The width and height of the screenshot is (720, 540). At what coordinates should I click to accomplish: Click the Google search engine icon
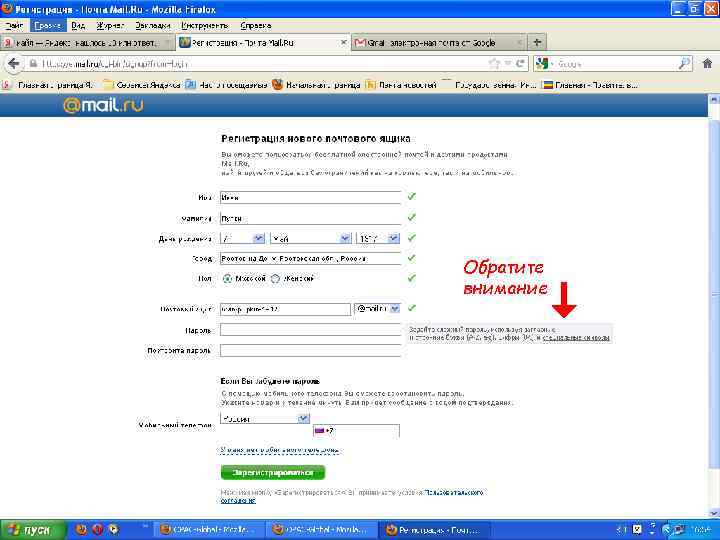click(x=542, y=64)
